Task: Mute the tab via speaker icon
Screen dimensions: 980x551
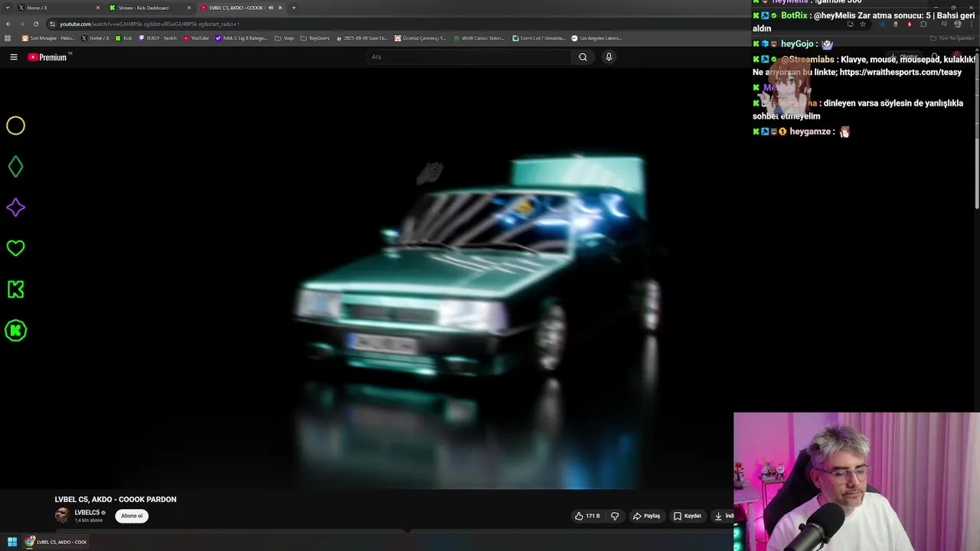Action: point(270,8)
